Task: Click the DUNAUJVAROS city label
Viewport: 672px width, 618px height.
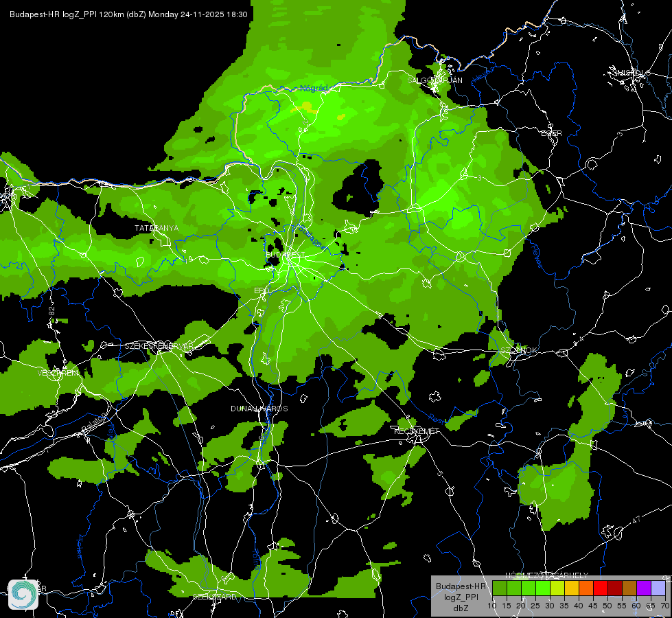Action: pyautogui.click(x=259, y=409)
